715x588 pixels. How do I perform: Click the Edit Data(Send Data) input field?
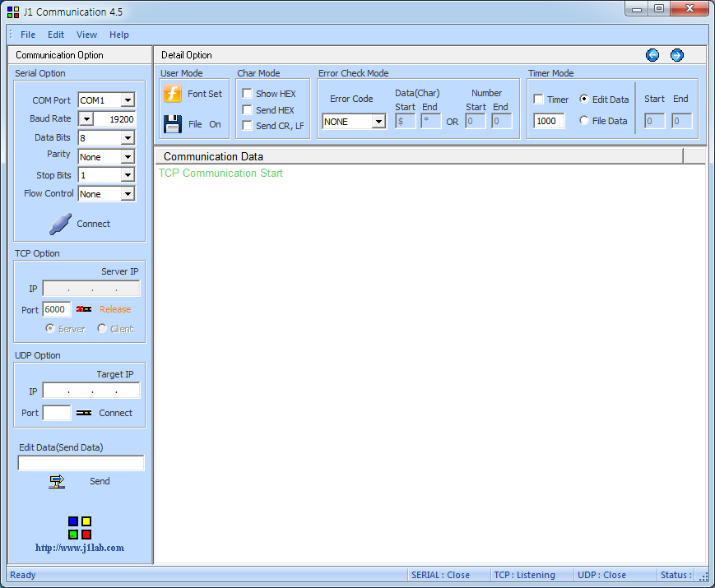[x=81, y=463]
